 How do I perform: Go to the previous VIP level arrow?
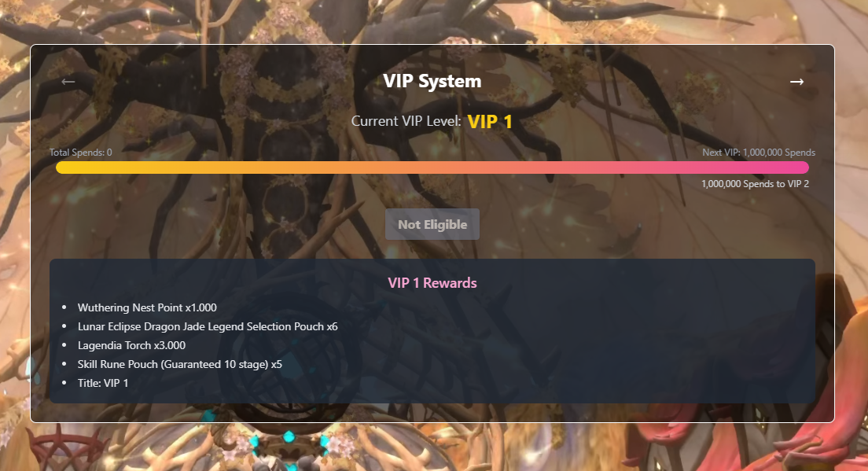tap(68, 81)
